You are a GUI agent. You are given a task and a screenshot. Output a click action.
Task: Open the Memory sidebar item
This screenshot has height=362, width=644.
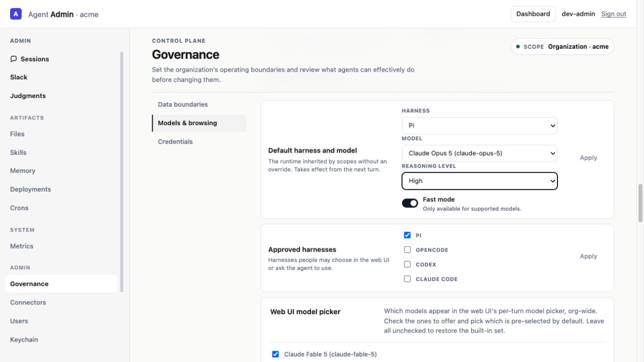[x=61, y=171]
